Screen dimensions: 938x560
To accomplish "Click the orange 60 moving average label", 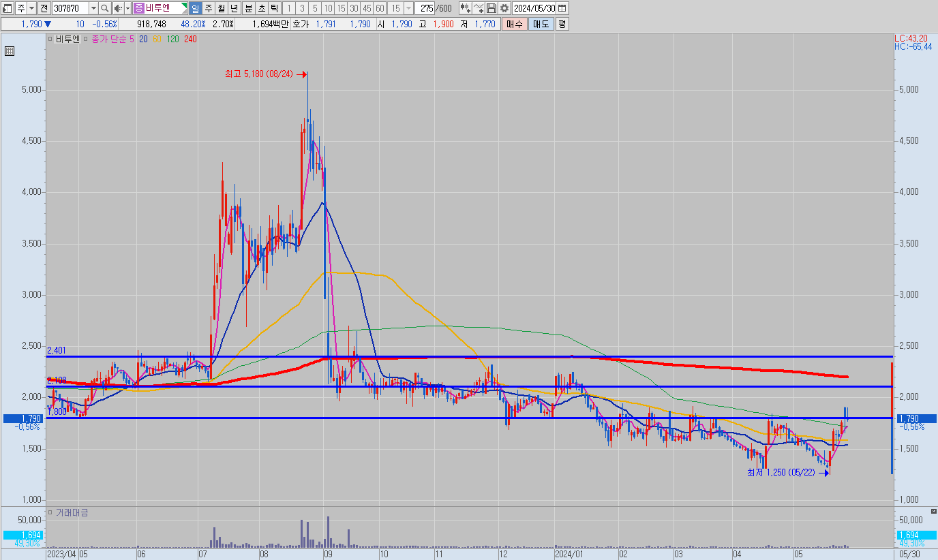I will (x=157, y=39).
